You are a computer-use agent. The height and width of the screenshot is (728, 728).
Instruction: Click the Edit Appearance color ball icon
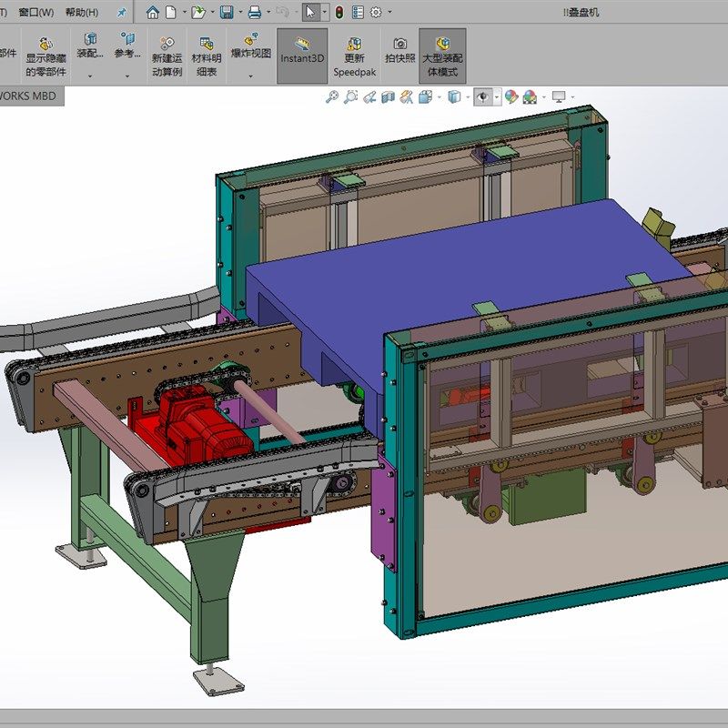coord(511,96)
